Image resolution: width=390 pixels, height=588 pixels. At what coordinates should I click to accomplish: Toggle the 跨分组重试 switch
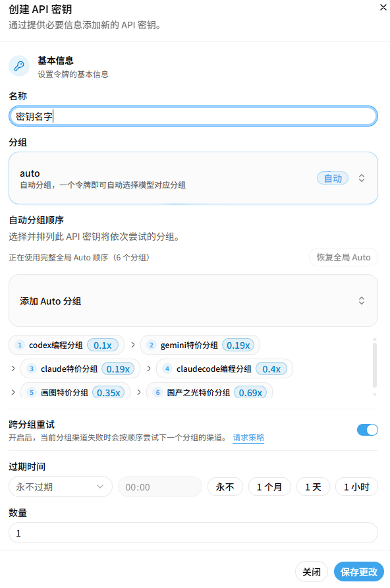coord(368,430)
